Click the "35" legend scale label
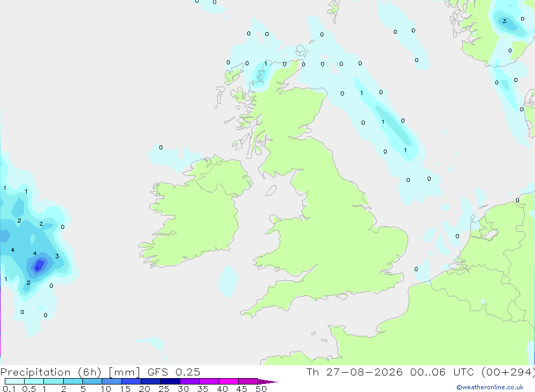This screenshot has height=392, width=535. tap(203, 389)
